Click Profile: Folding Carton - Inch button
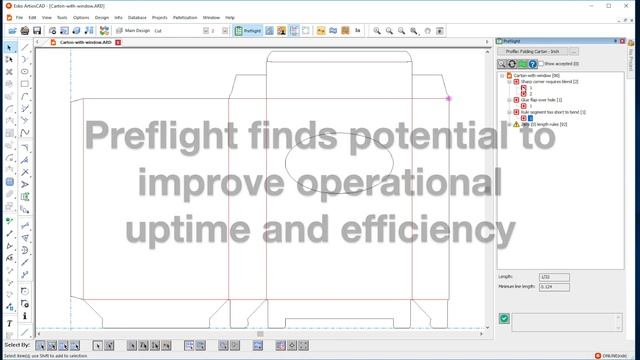Screen dimensions: 640x360 (532, 51)
